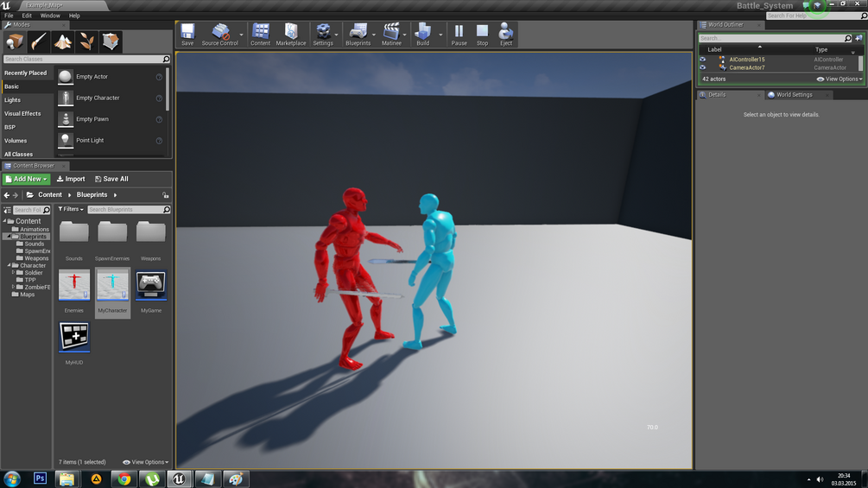Open Content Browser View Options

[x=146, y=462]
